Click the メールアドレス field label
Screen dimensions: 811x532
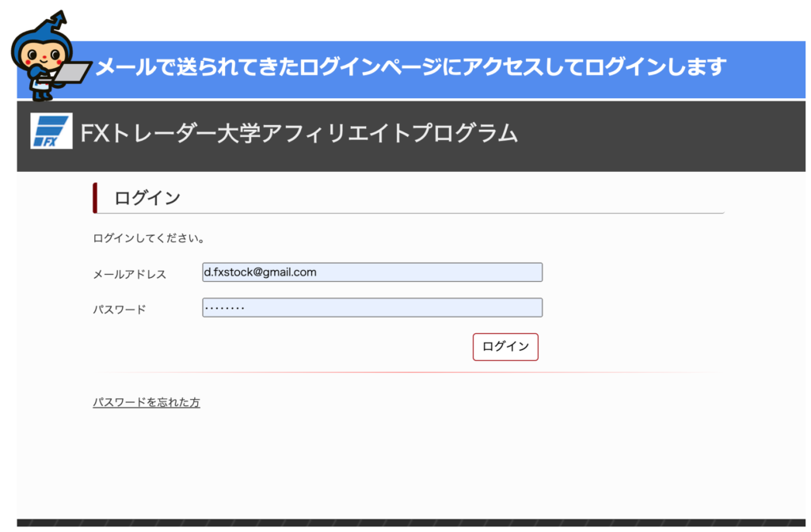(129, 275)
